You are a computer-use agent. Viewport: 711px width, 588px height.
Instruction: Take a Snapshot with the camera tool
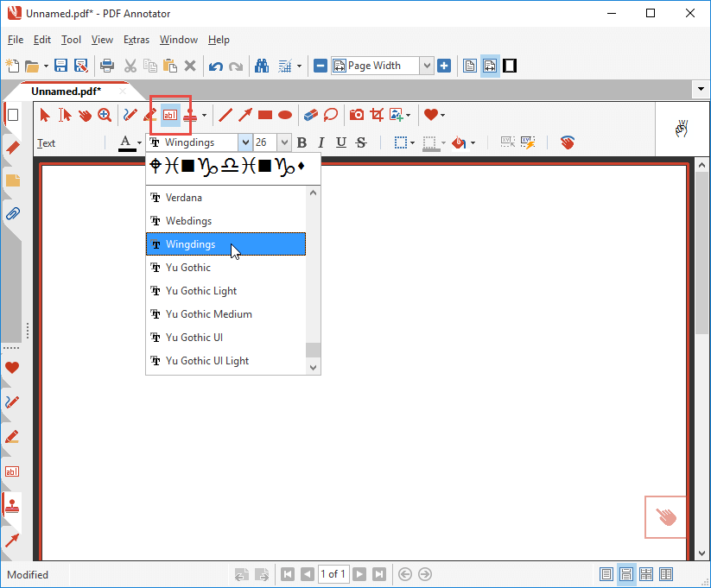pos(357,115)
